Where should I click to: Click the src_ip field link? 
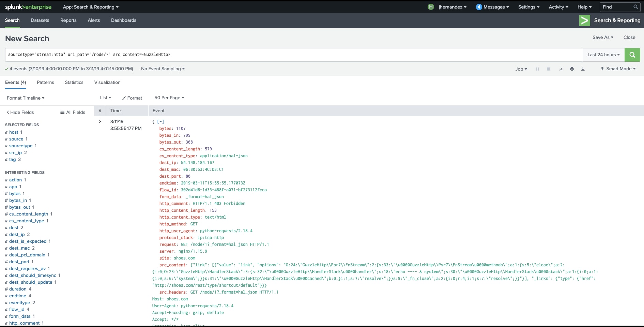(15, 153)
